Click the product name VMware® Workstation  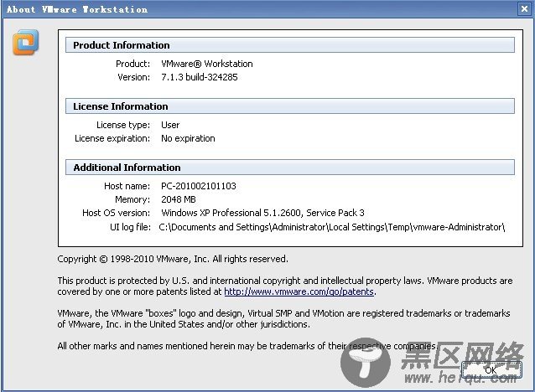207,64
